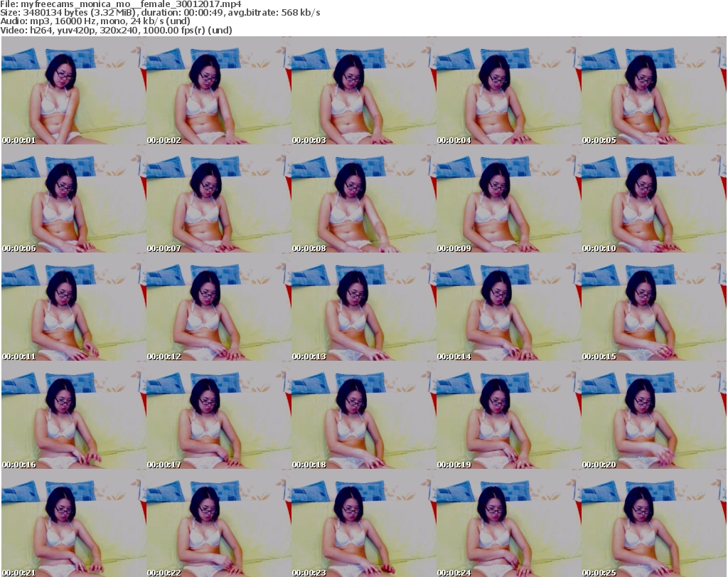Pick the frame timestamped 00:00:10

coord(654,198)
